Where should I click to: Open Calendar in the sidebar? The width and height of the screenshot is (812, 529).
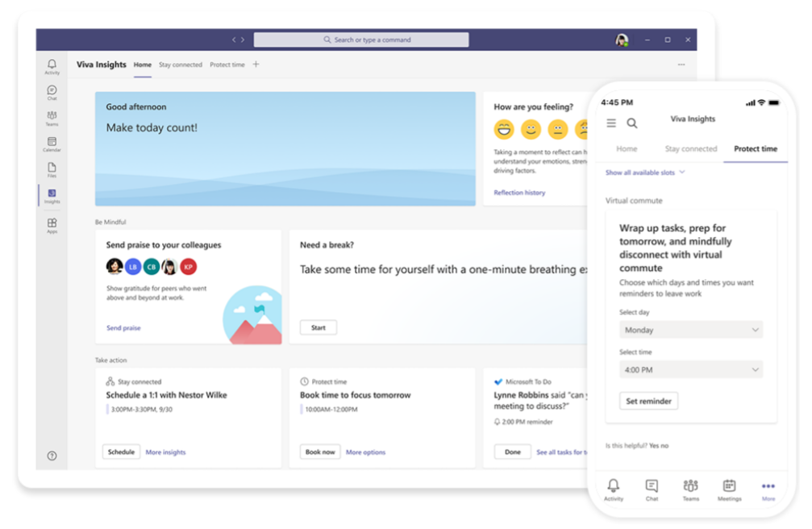point(52,144)
